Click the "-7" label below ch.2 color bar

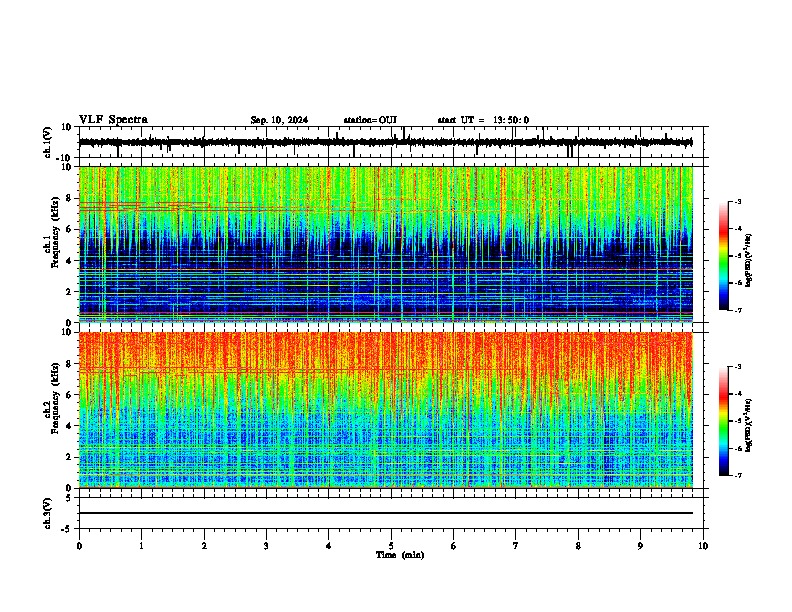[737, 475]
